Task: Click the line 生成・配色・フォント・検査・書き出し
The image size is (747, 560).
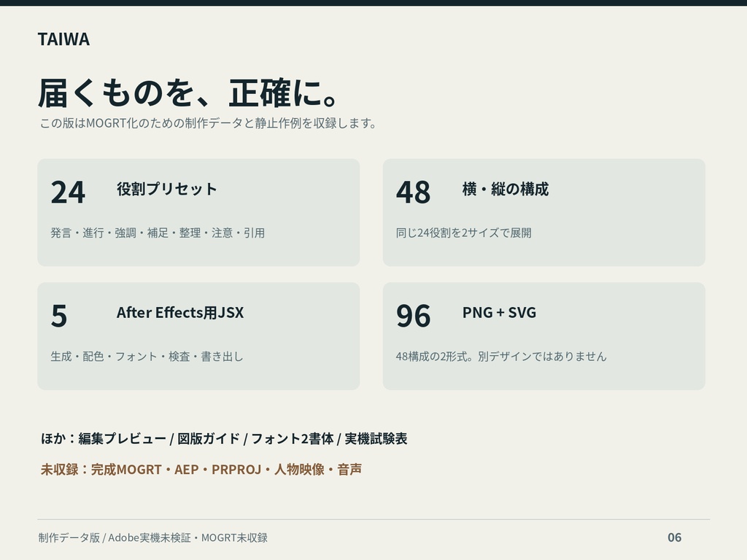Action: 147,356
